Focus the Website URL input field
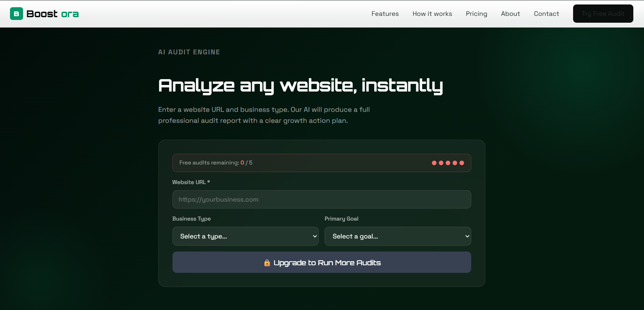The width and height of the screenshot is (644, 310). tap(321, 200)
